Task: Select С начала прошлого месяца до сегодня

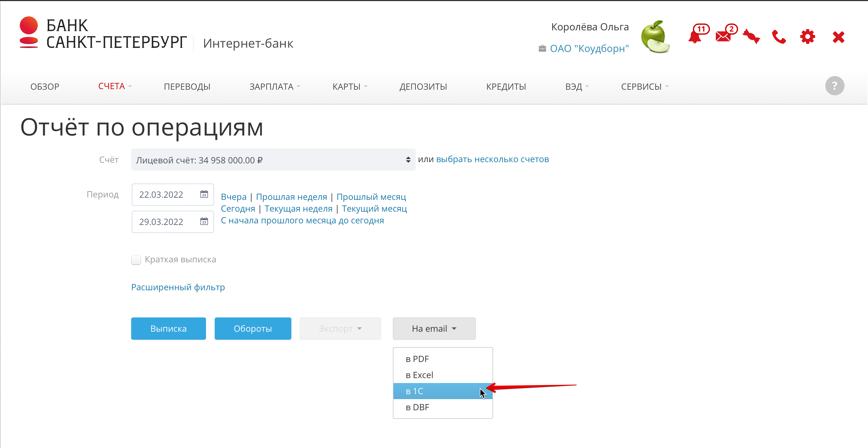Action: pos(302,221)
